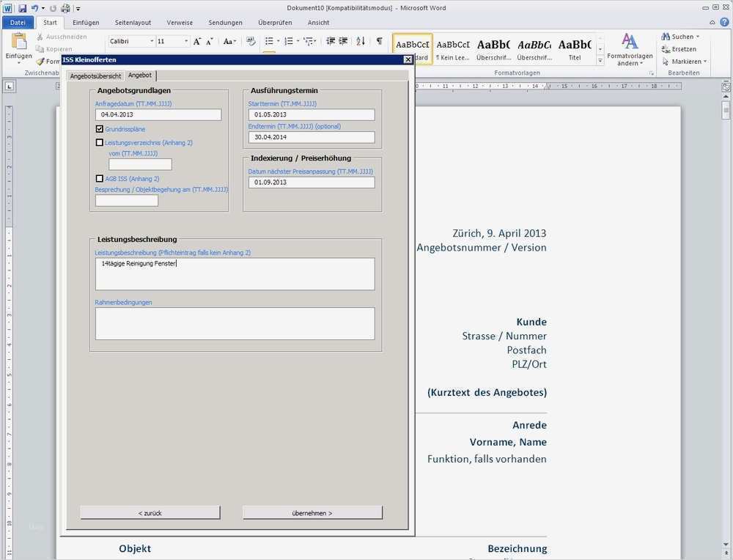Image resolution: width=733 pixels, height=560 pixels.
Task: Check the AGB ISS (Anhang 2) checkbox
Action: (x=100, y=179)
